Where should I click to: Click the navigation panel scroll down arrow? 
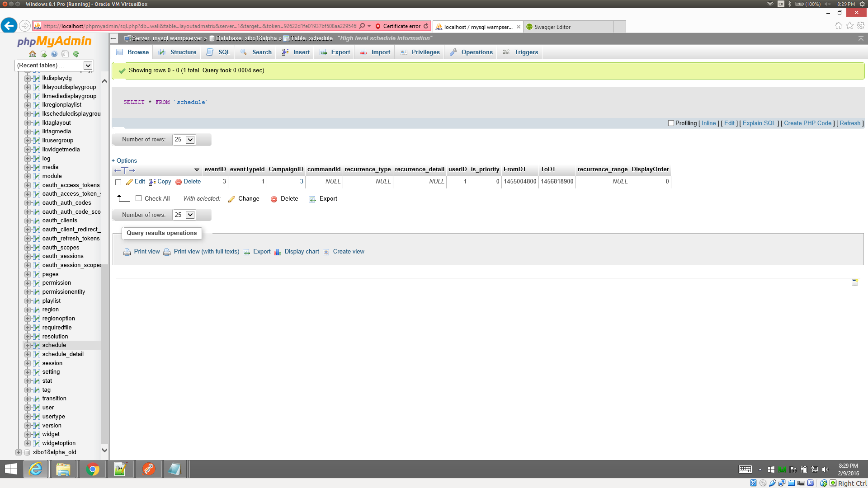[x=104, y=450]
